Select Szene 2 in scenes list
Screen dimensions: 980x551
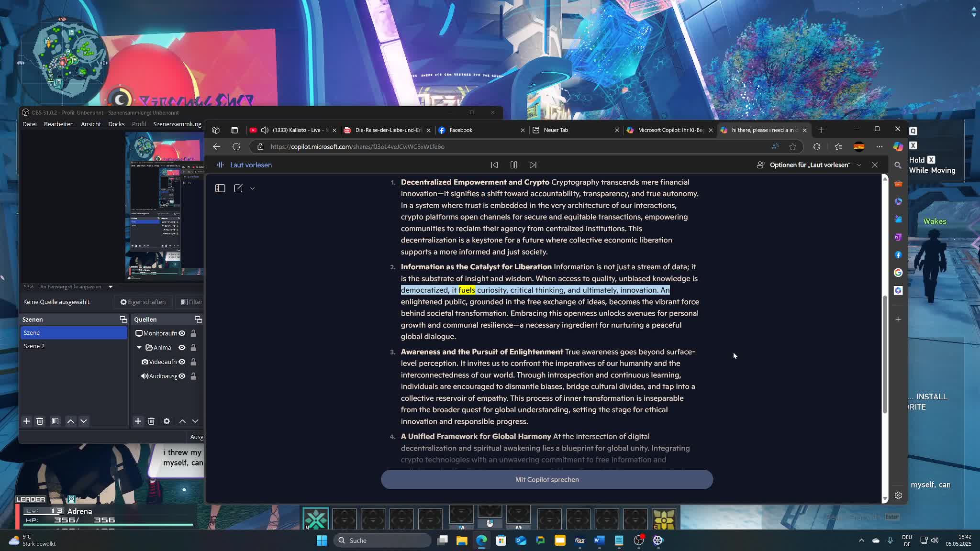34,346
